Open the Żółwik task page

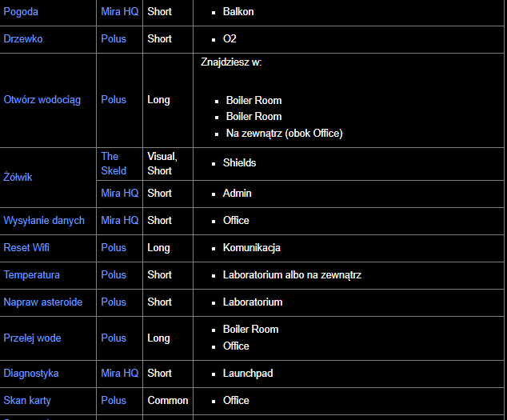[x=18, y=177]
